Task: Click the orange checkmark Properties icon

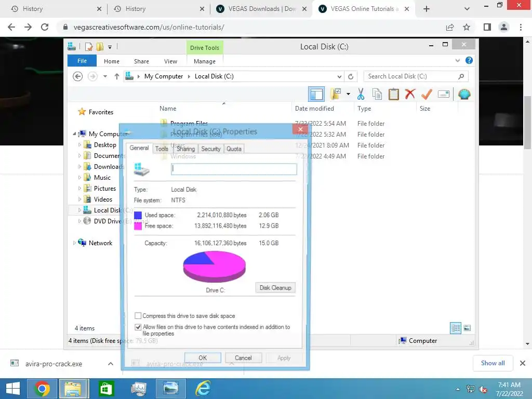Action: (427, 94)
